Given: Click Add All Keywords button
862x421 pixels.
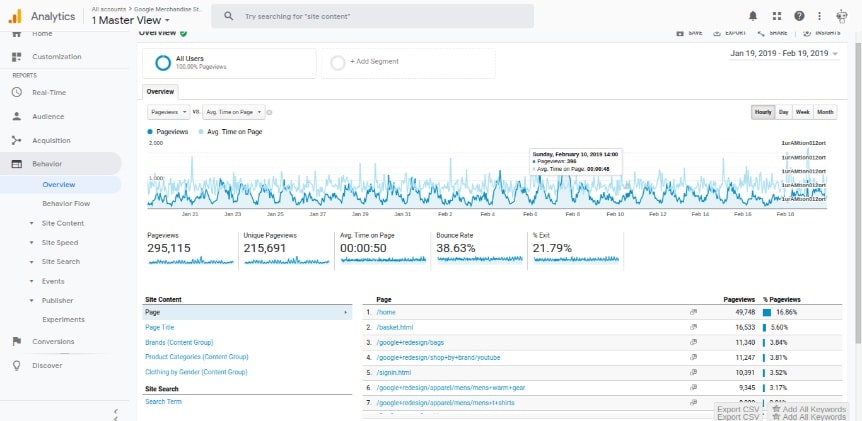Looking at the screenshot, I should tap(809, 409).
